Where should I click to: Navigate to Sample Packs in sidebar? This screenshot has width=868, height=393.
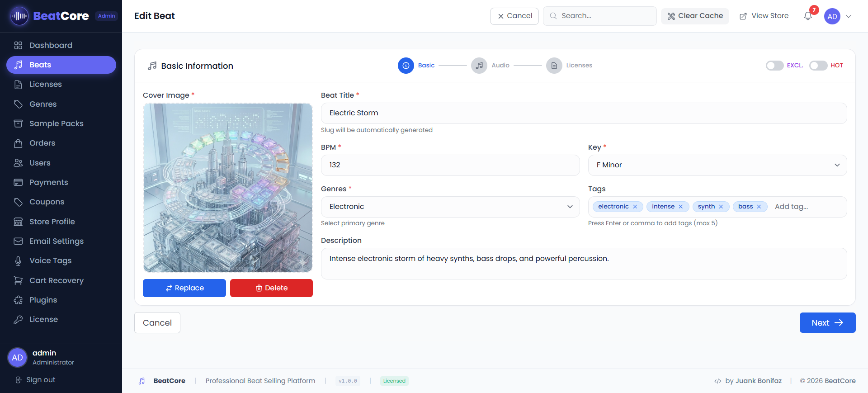[56, 123]
